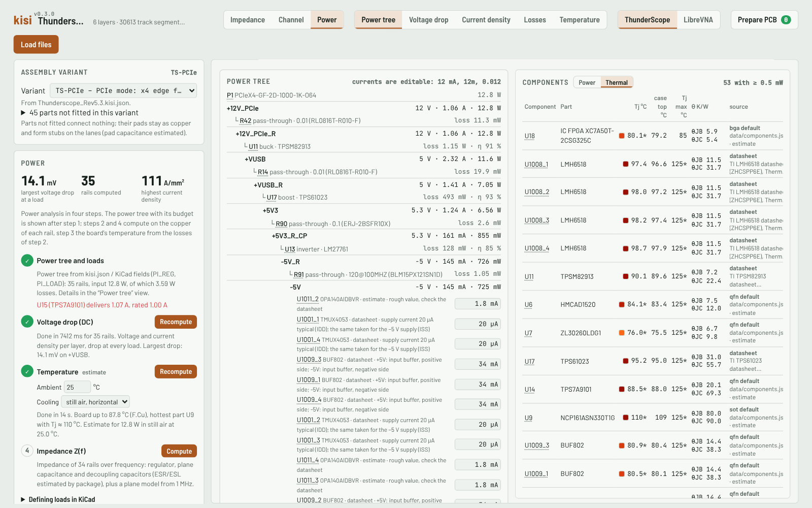Select the Power top-level tab
812x508 pixels.
[x=327, y=20]
